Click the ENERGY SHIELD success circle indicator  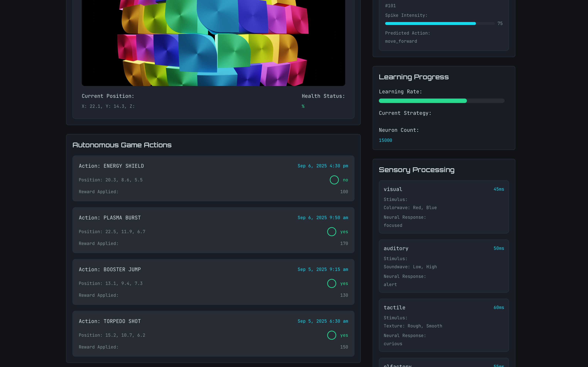point(334,180)
